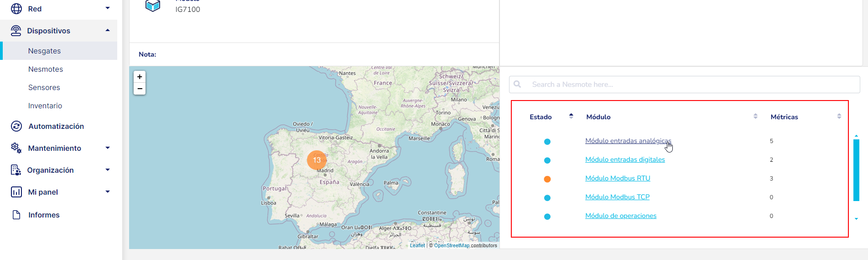Click the Red globe icon in sidebar
The image size is (868, 260).
(x=16, y=9)
